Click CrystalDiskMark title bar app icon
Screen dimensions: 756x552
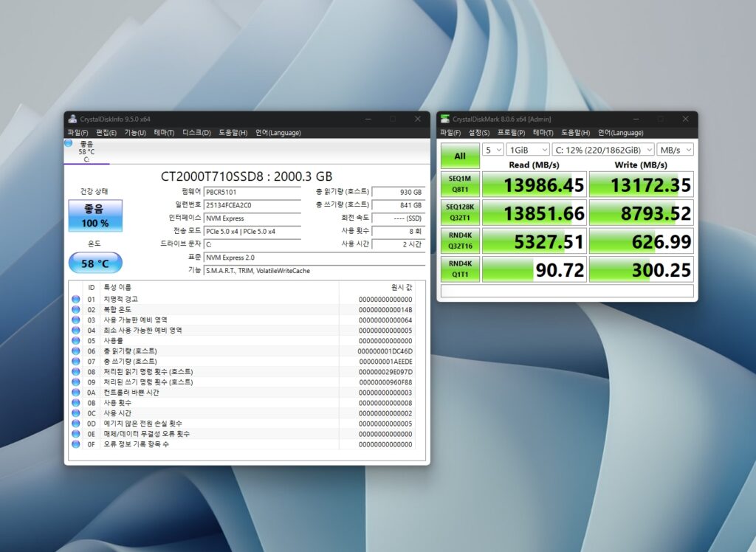445,119
